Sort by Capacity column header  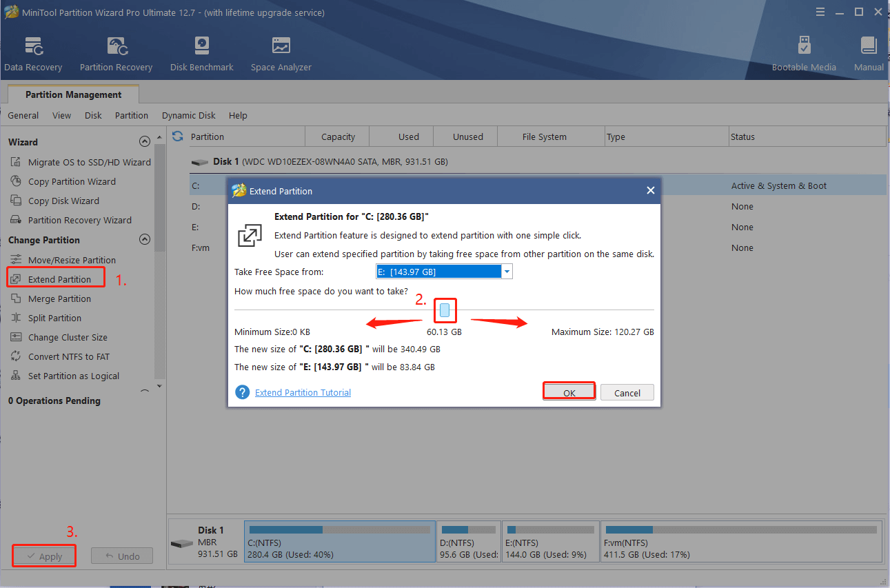337,136
